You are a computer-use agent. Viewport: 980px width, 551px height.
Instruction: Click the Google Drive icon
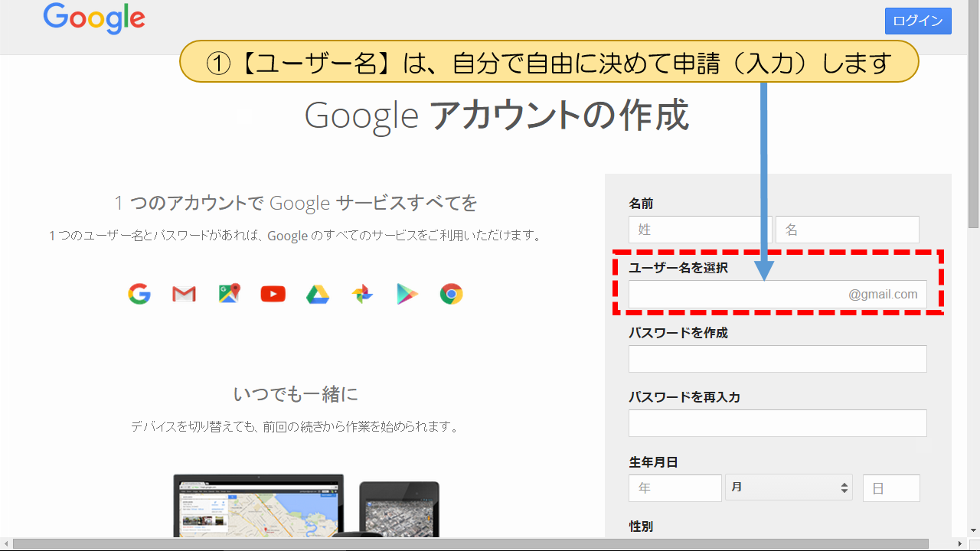[x=318, y=294]
